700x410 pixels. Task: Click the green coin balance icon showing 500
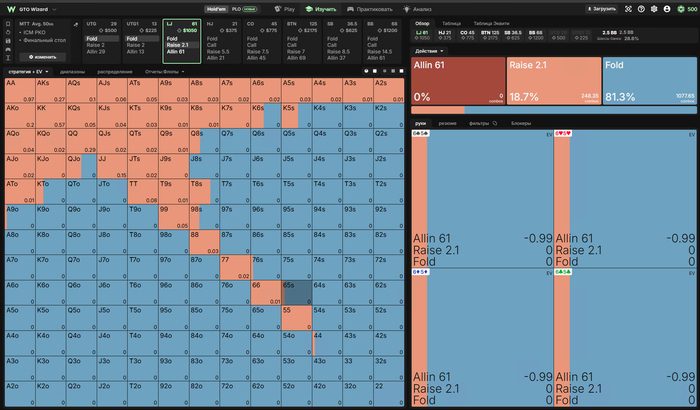681,9
